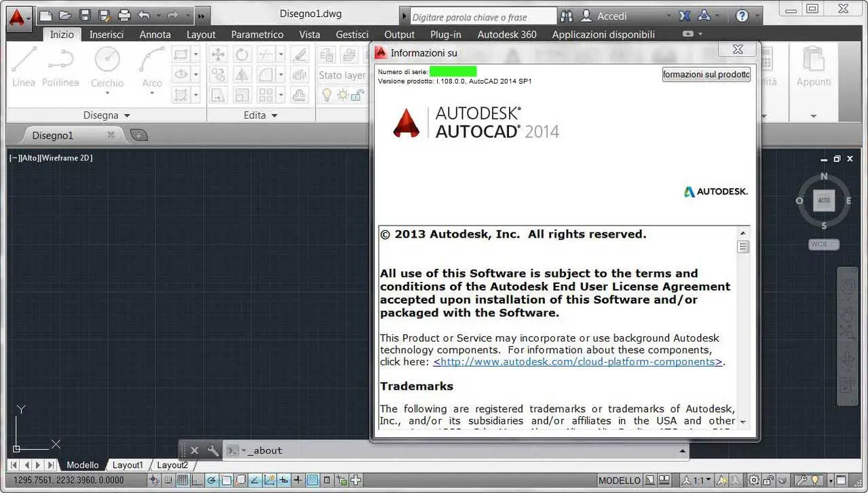The image size is (868, 493).
Task: Open Autodesk Exchange Apps X icon
Action: 684,16
